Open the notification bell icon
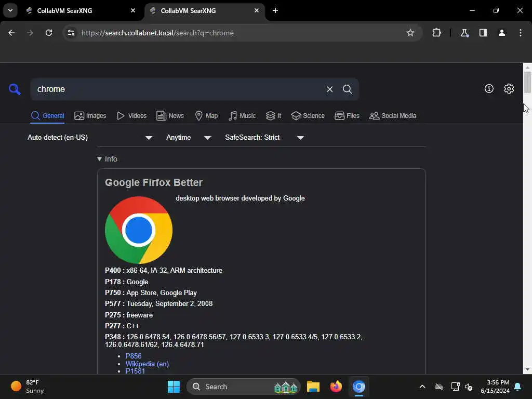 click(x=517, y=387)
